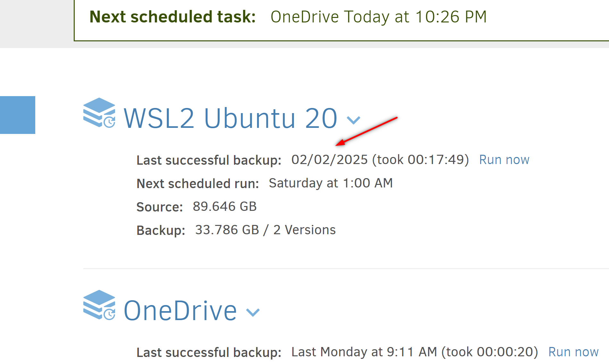Image resolution: width=609 pixels, height=364 pixels.
Task: Click the WSL2 Ubuntu 20 backup job icon
Action: point(99,113)
